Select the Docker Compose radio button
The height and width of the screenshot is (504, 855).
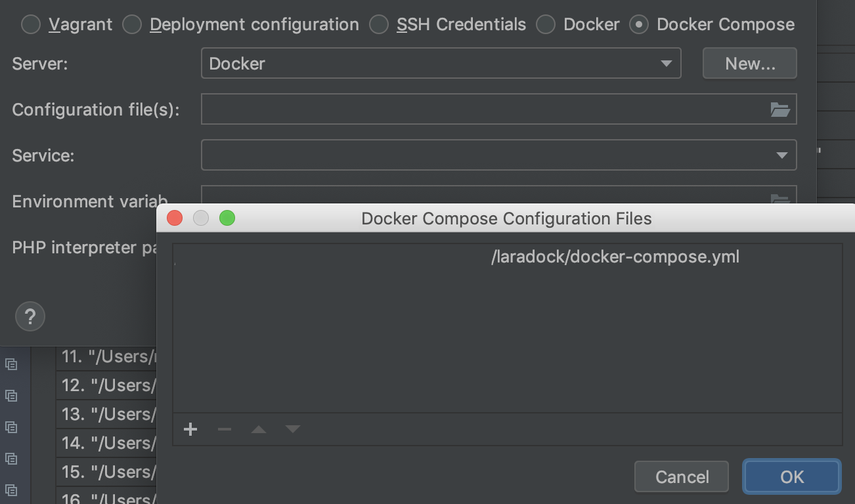tap(639, 25)
